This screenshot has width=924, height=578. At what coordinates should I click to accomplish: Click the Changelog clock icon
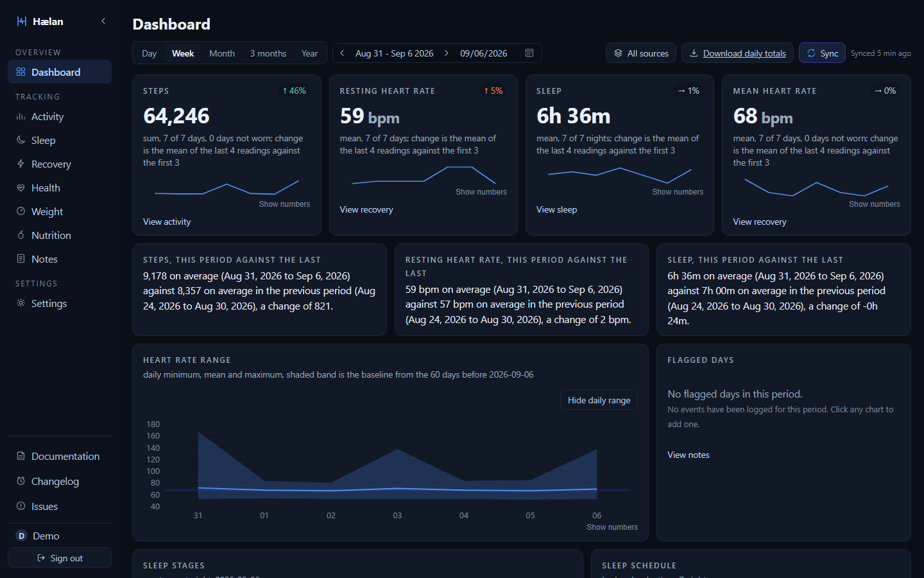tap(21, 481)
